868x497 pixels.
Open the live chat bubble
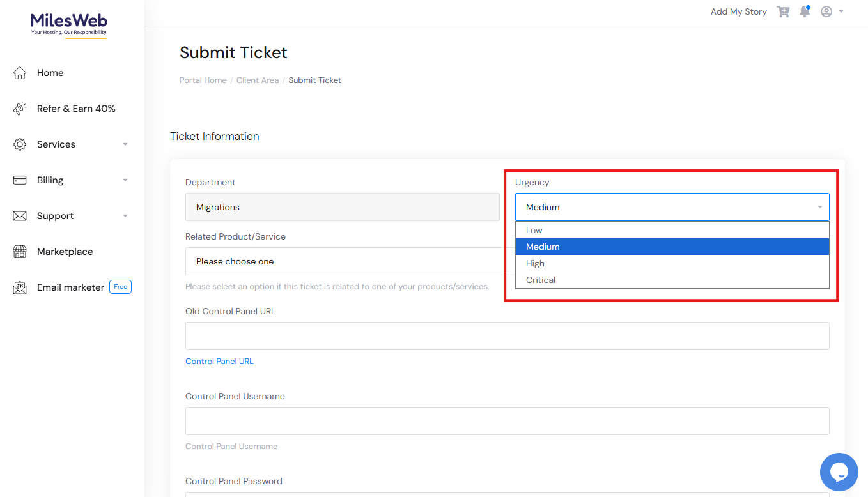click(x=839, y=472)
